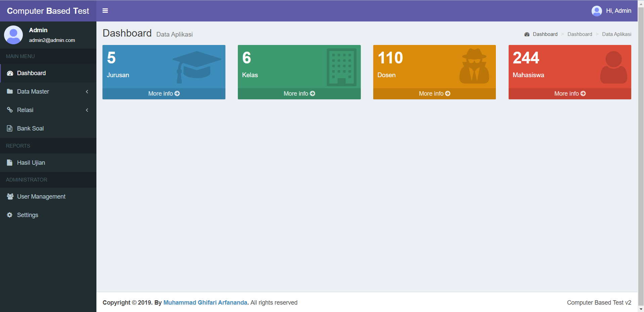Click the Admin avatar in the sidebar
The width and height of the screenshot is (644, 312).
(x=13, y=35)
